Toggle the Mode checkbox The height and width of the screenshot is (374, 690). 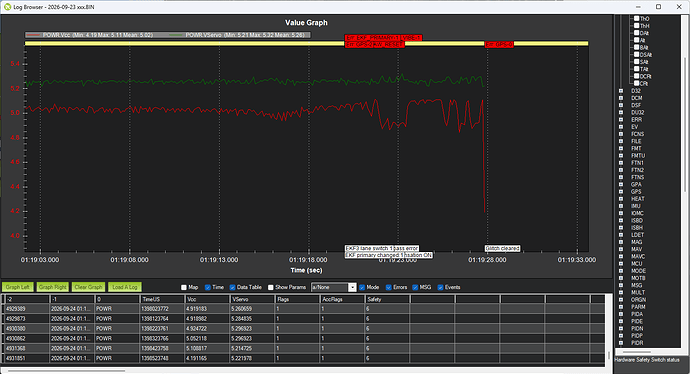pyautogui.click(x=362, y=287)
